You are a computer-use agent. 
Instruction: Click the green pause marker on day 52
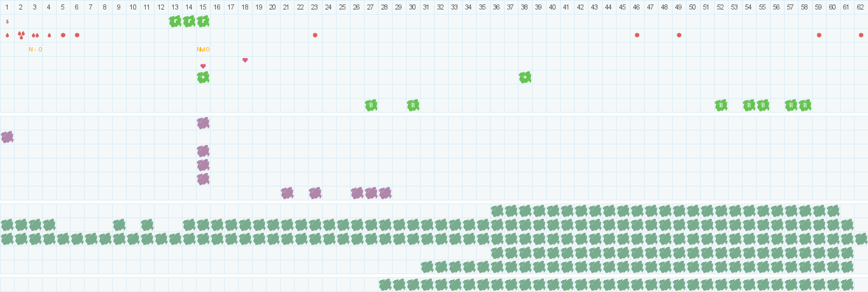tap(721, 105)
